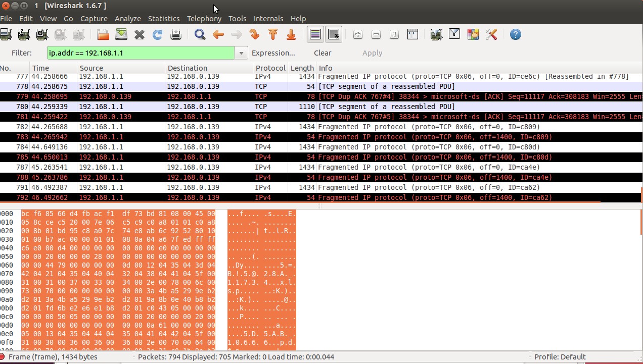Open help with question mark icon
The width and height of the screenshot is (643, 364).
(516, 34)
